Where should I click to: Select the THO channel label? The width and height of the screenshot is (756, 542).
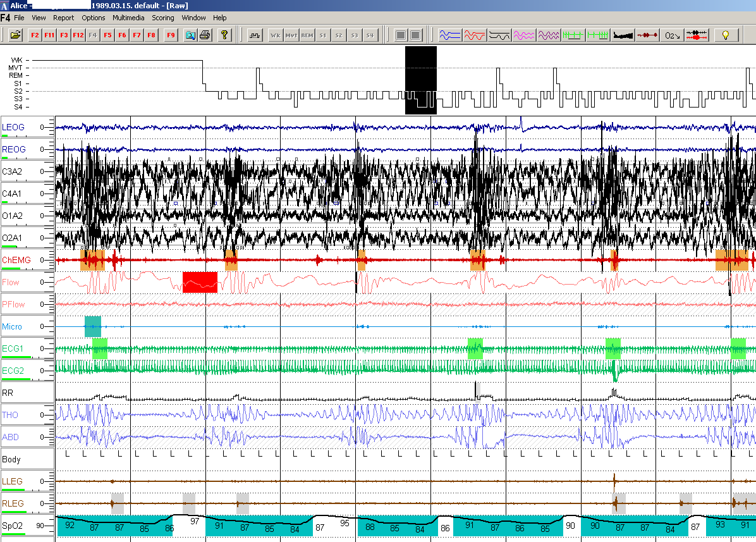(x=9, y=415)
